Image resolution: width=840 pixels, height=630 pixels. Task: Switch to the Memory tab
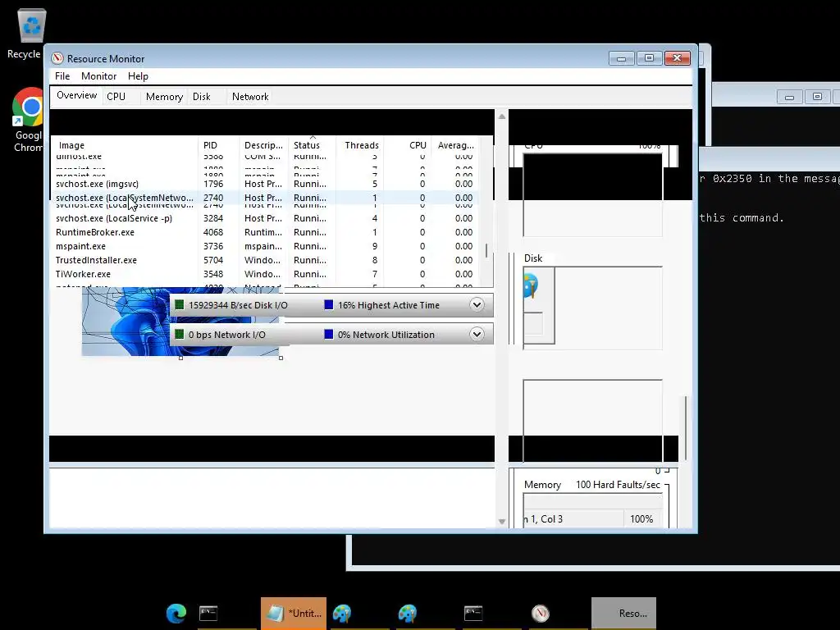click(164, 97)
